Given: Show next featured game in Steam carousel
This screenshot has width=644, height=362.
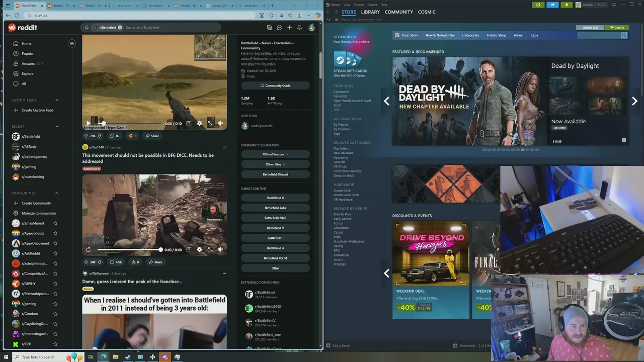Looking at the screenshot, I should (x=634, y=101).
